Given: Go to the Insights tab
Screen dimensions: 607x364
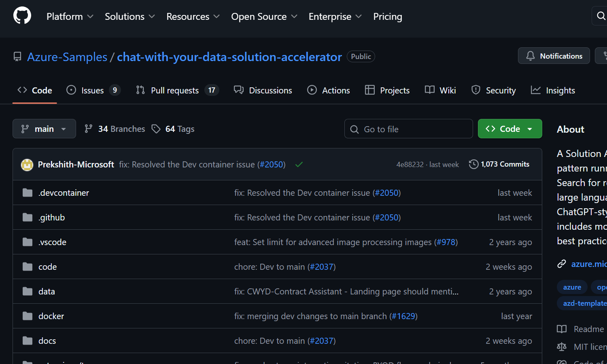Looking at the screenshot, I should point(553,90).
